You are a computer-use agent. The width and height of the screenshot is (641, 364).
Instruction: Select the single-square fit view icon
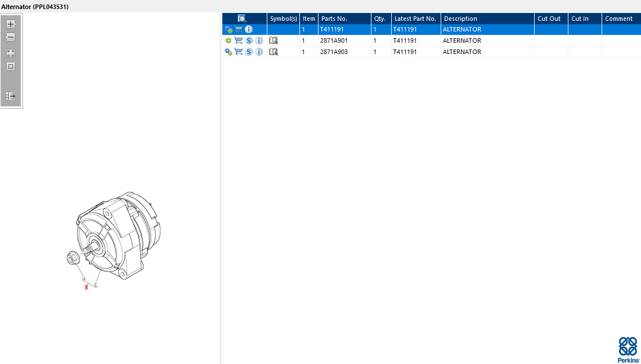[11, 66]
